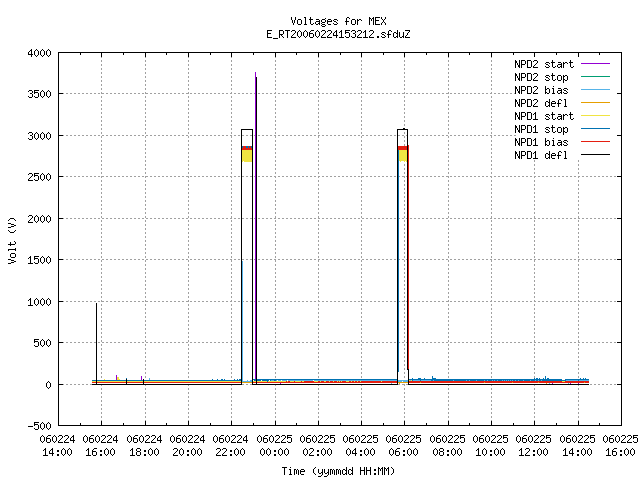
Task: Click the red NPD1 bias legend line
Action: click(595, 142)
